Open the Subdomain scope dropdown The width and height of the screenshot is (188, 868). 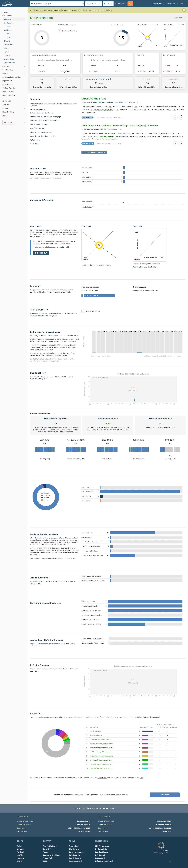coord(94,4)
